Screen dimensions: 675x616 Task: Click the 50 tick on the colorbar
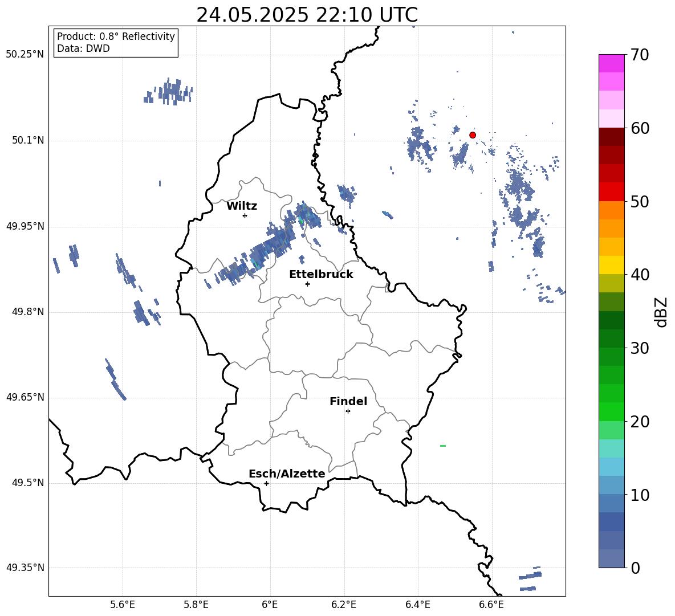(x=640, y=202)
